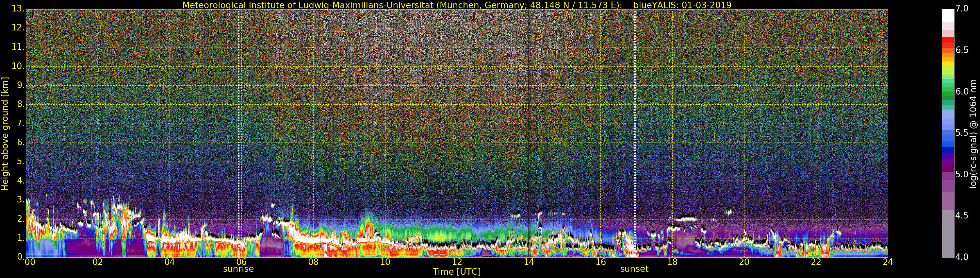Click the height tick label '4.'

(21, 181)
